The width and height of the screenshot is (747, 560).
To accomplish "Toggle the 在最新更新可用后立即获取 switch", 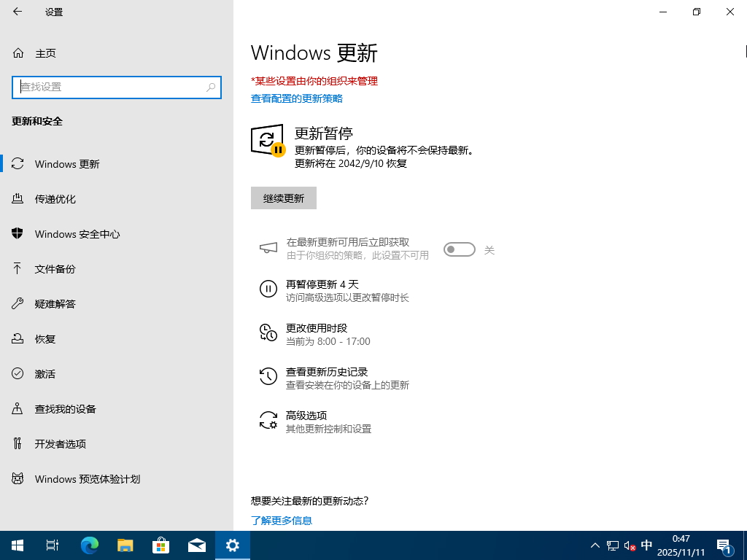I will click(459, 249).
